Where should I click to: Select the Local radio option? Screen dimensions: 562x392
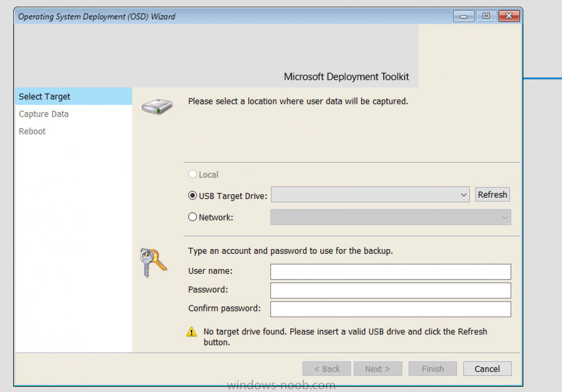pos(192,175)
